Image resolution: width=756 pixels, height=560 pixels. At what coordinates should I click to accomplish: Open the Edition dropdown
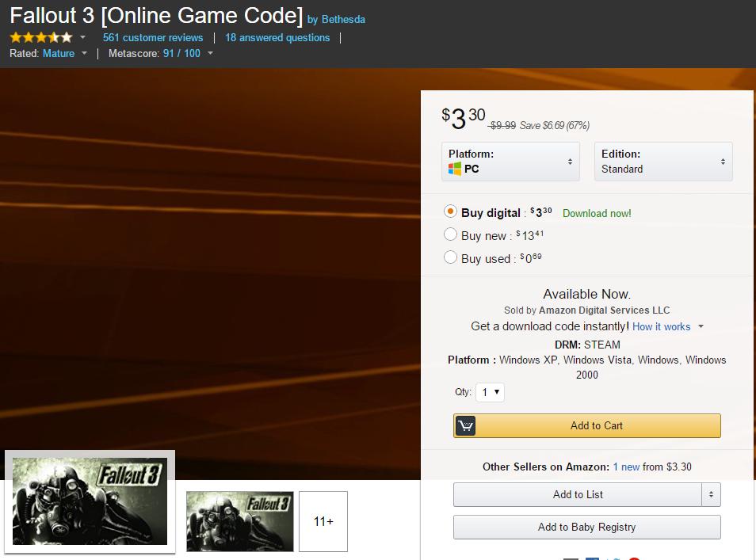[x=663, y=162]
